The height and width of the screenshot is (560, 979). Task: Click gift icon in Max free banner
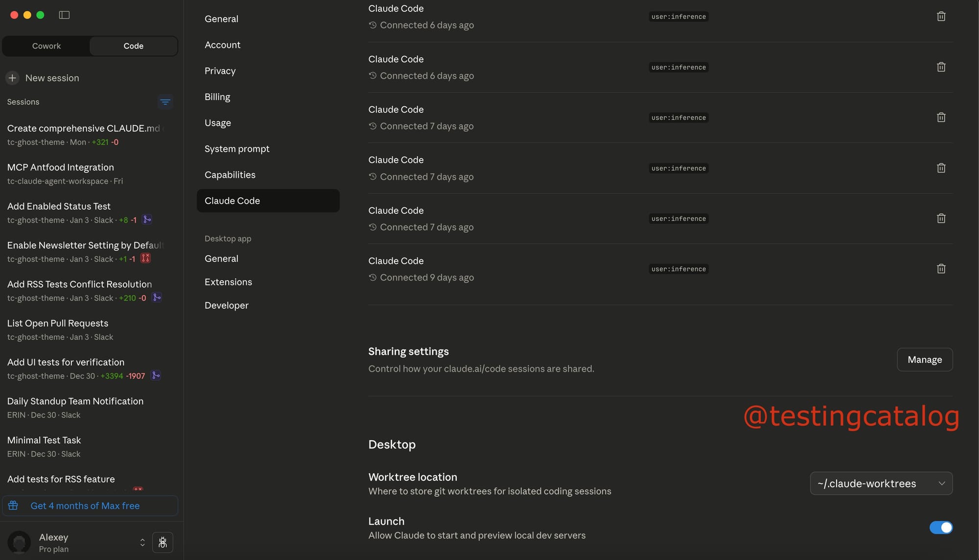[x=13, y=505]
